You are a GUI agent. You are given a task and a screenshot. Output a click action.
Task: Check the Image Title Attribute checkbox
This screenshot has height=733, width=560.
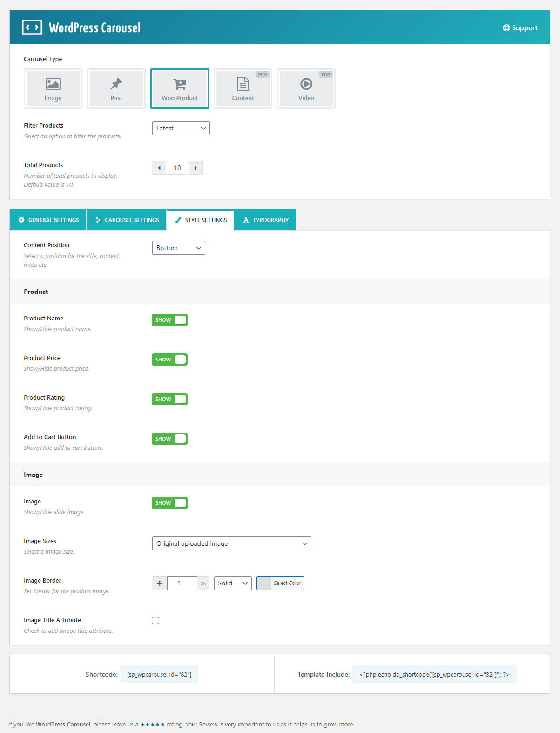pyautogui.click(x=155, y=620)
